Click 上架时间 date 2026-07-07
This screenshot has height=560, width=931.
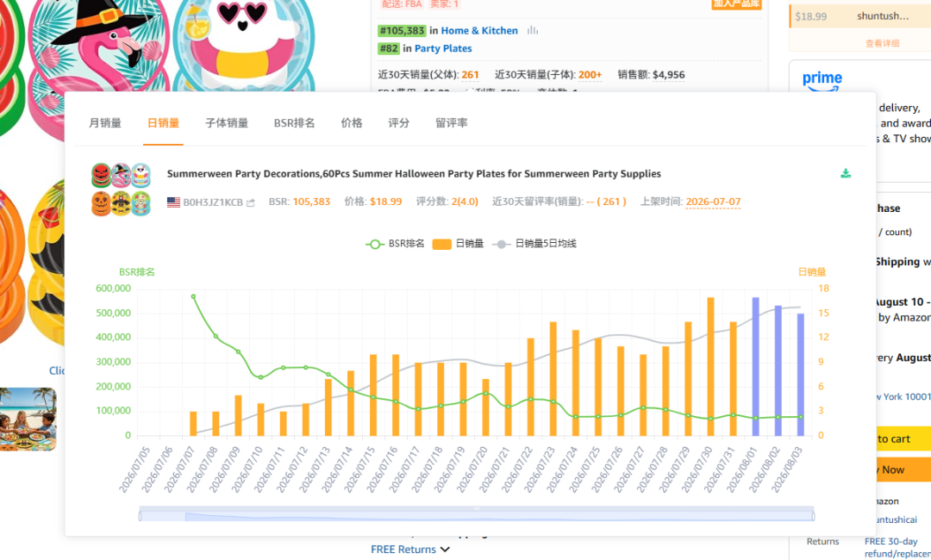(x=713, y=202)
